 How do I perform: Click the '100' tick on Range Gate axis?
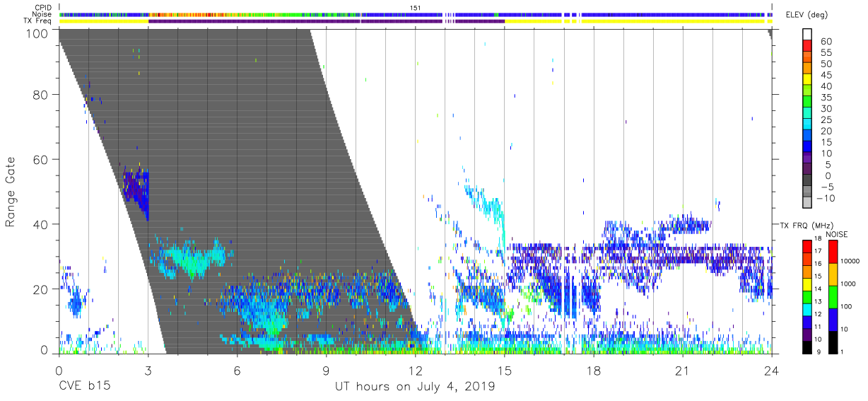point(39,33)
